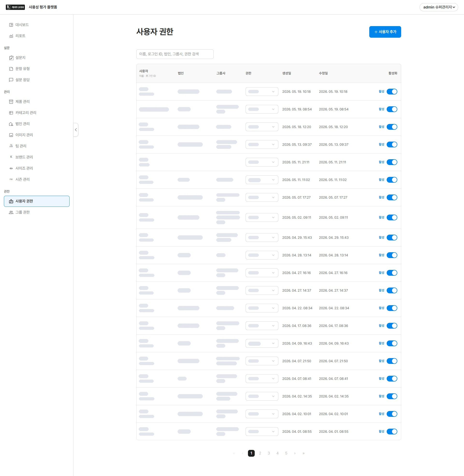464x476 pixels.
Task: Open permission dropdown for row 2026. 05. 11. 11:02
Action: tap(262, 180)
